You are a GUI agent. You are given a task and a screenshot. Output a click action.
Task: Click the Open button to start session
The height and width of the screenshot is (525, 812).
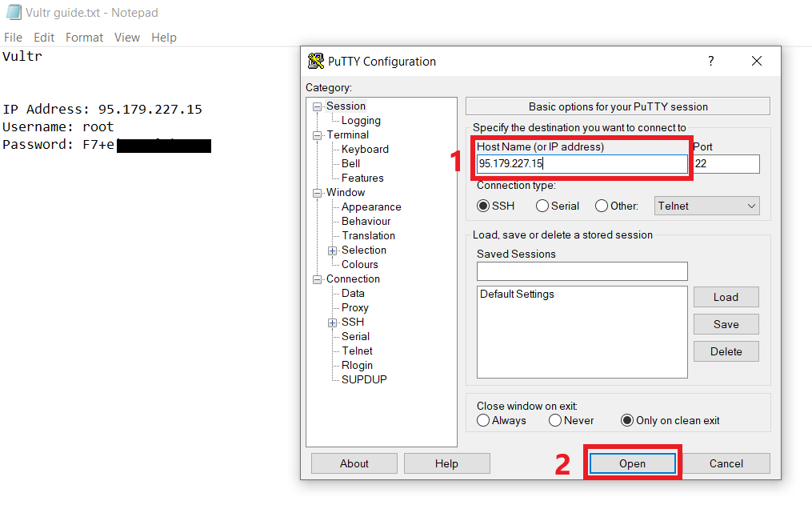pyautogui.click(x=632, y=463)
